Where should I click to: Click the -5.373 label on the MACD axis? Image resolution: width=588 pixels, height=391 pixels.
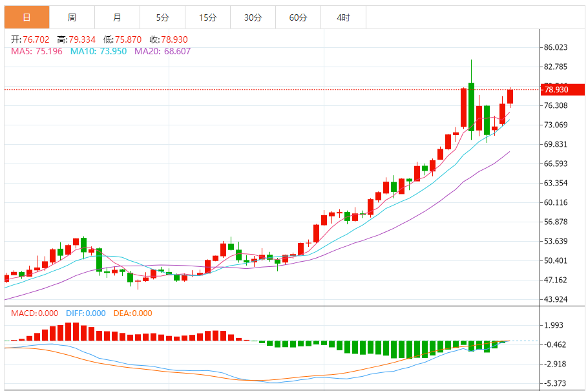point(556,383)
